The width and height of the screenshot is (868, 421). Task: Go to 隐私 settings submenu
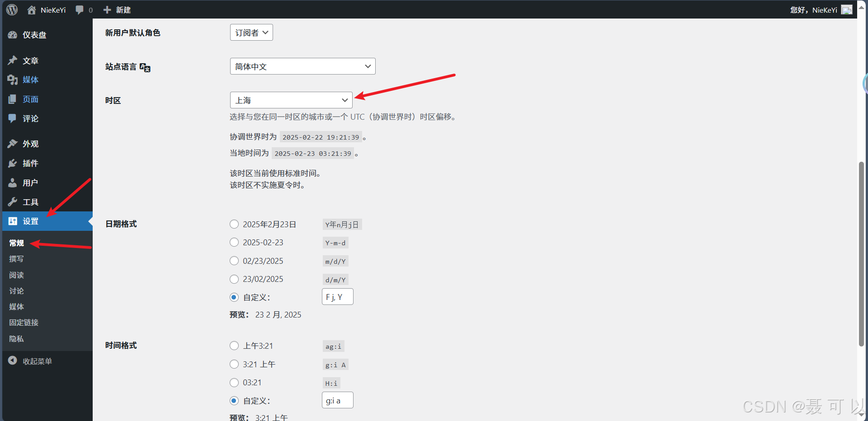pyautogui.click(x=16, y=339)
